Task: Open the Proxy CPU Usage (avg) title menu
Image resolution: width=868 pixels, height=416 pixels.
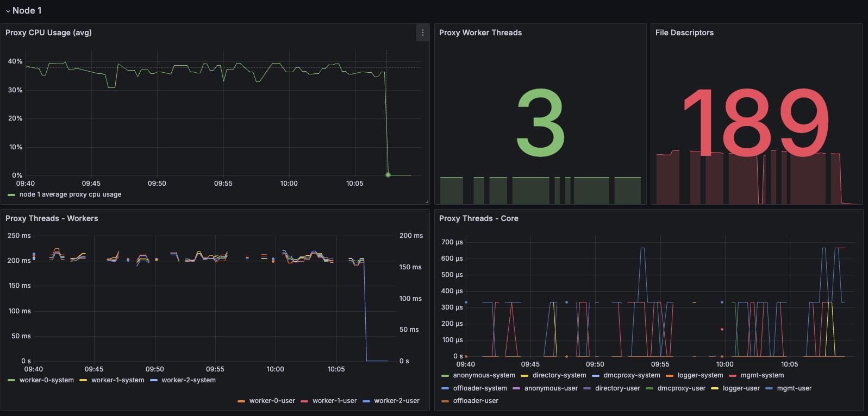Action: (48, 33)
